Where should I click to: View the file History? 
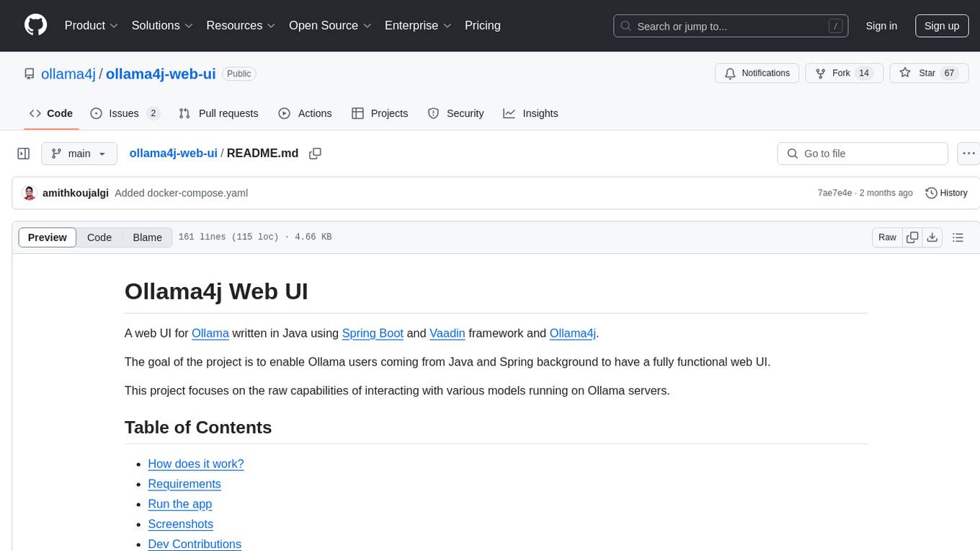click(x=946, y=193)
